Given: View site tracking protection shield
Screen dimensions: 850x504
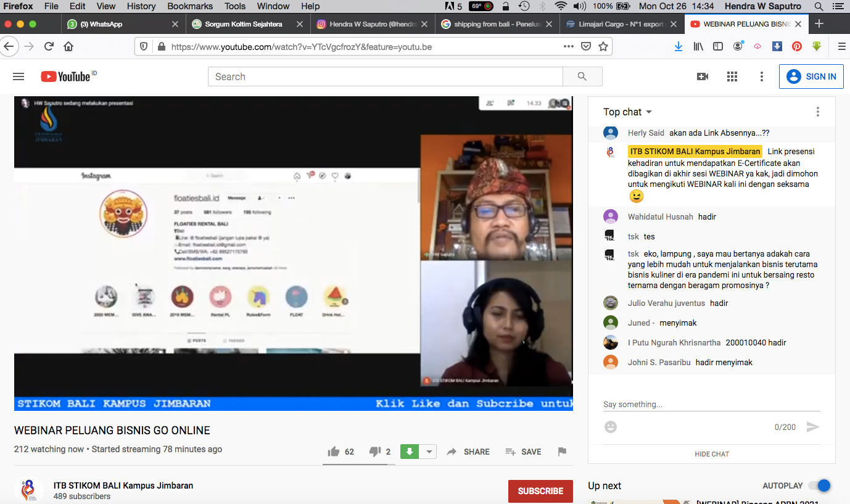Looking at the screenshot, I should pyautogui.click(x=144, y=46).
